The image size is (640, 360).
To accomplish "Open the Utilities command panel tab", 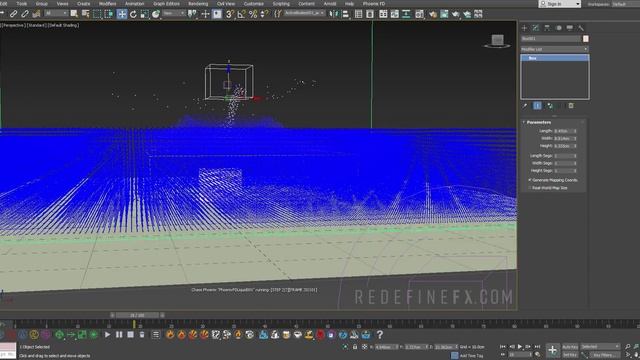I will 581,28.
